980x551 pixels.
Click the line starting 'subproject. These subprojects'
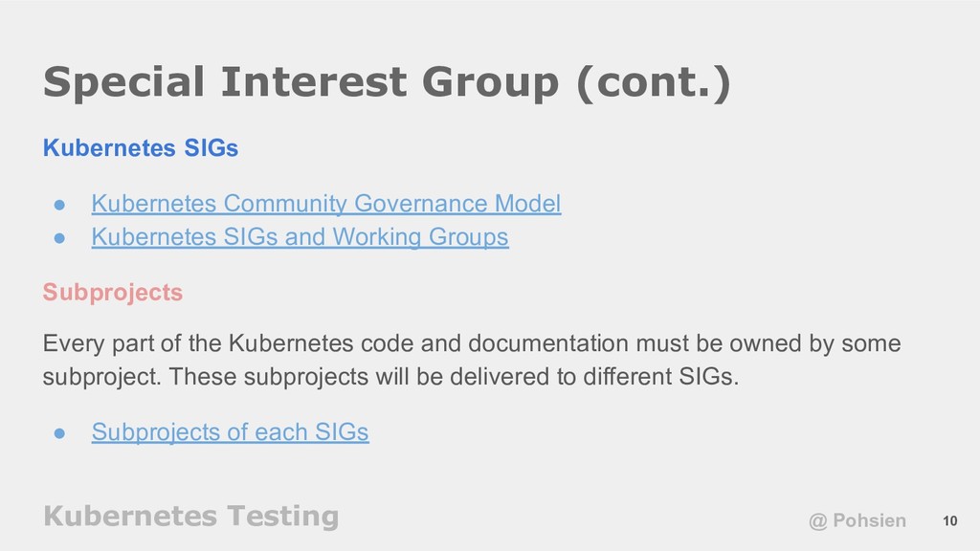pos(390,377)
